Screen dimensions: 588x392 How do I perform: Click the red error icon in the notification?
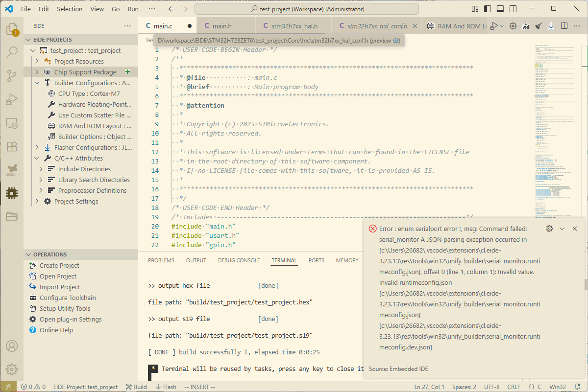point(373,229)
